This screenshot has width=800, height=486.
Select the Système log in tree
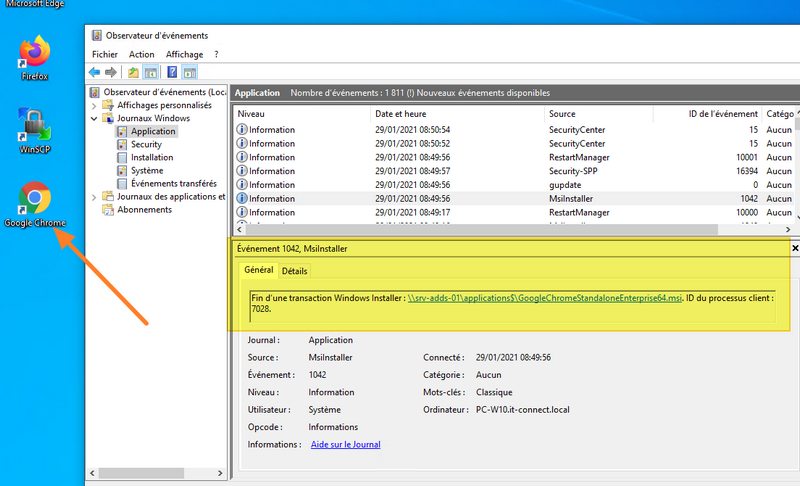click(147, 170)
